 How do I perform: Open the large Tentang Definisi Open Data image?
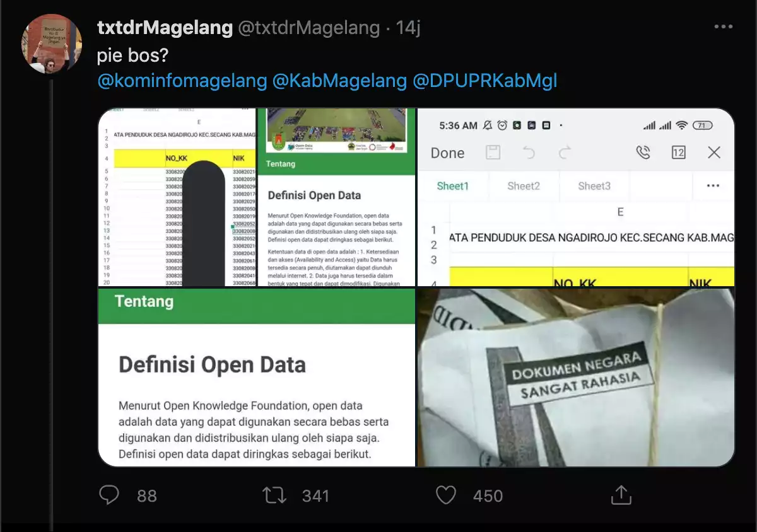click(x=257, y=377)
